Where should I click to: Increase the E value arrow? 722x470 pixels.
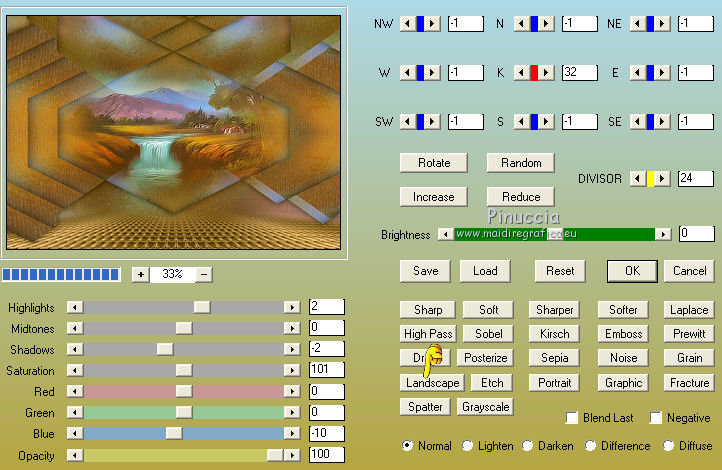(662, 72)
